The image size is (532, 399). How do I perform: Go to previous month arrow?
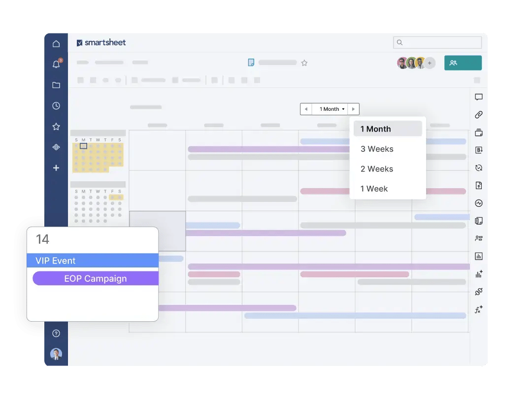point(306,109)
